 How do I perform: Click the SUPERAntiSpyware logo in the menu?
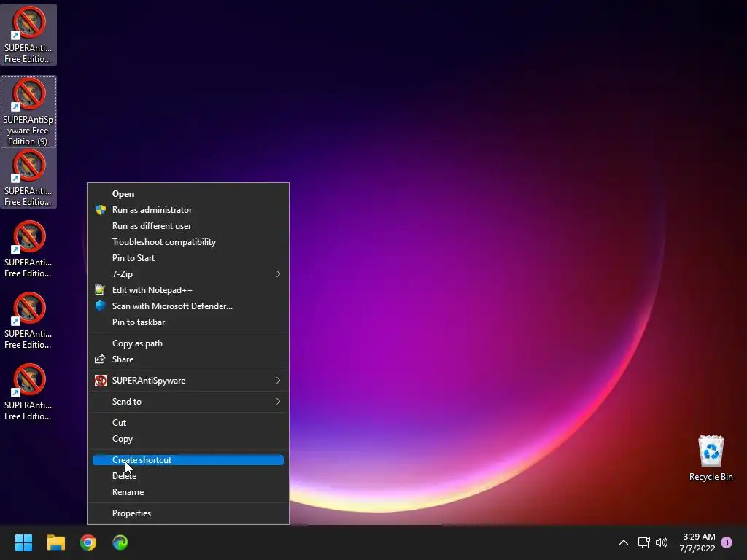click(x=100, y=381)
